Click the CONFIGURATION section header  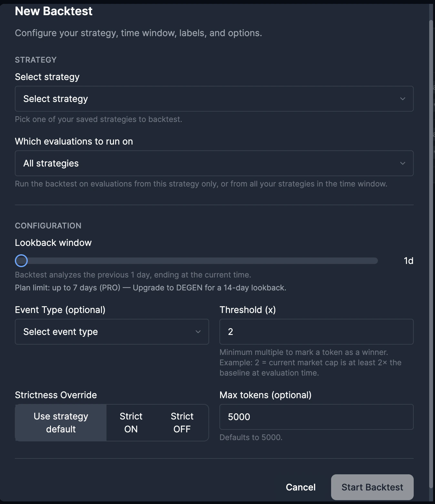click(48, 226)
